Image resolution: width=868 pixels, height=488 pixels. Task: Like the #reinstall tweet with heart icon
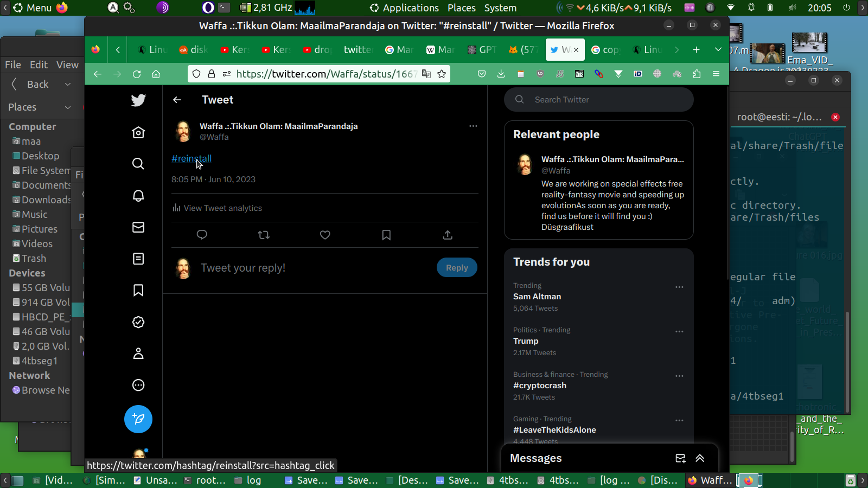325,235
